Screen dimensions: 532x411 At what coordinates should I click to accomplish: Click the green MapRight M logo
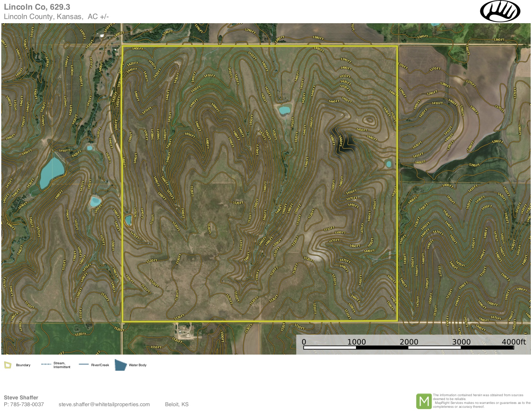(x=424, y=401)
